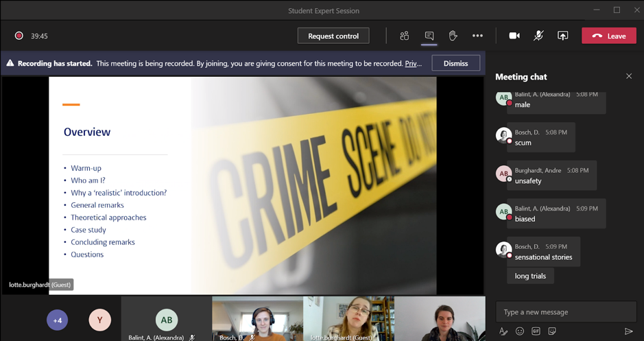The width and height of the screenshot is (644, 341).
Task: Click the 'Theoretical approaches' slide bullet
Action: (108, 217)
